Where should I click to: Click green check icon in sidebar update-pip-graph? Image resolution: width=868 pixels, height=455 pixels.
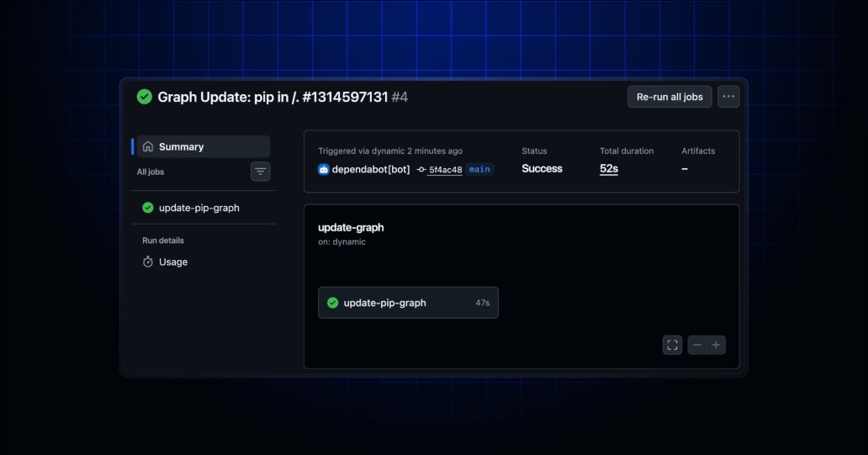click(148, 208)
